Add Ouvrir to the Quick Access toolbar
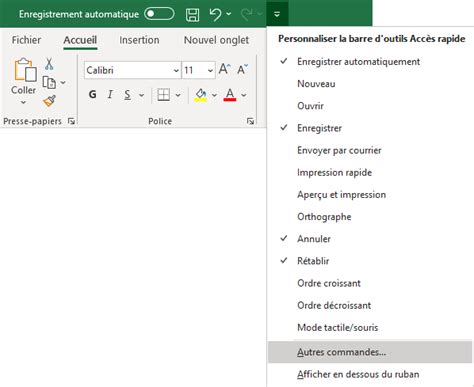The height and width of the screenshot is (387, 474). tap(370, 106)
